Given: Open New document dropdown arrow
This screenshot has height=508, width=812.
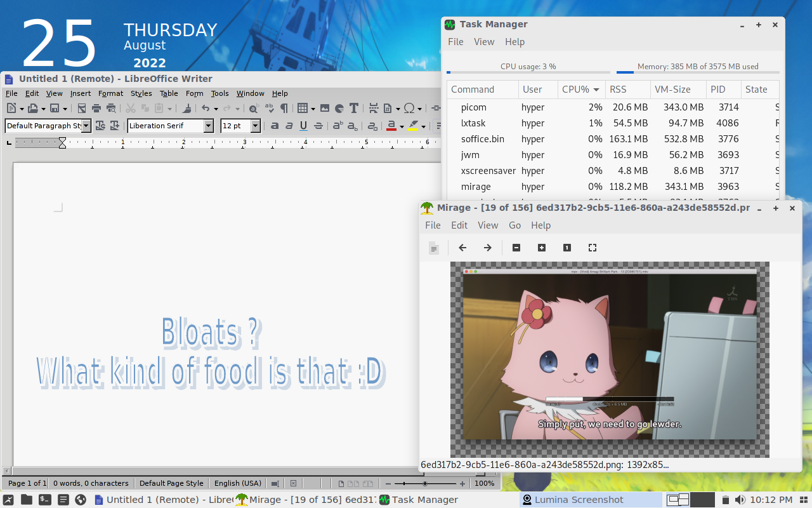Looking at the screenshot, I should (x=21, y=109).
